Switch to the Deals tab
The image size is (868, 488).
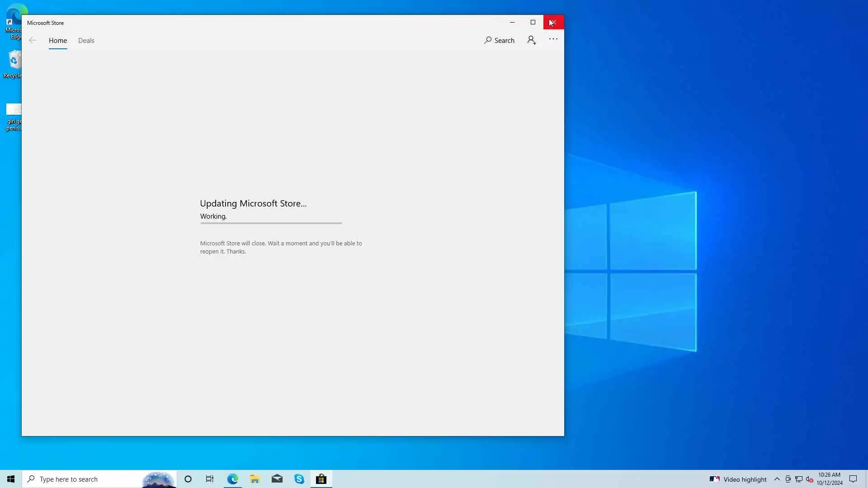(86, 40)
